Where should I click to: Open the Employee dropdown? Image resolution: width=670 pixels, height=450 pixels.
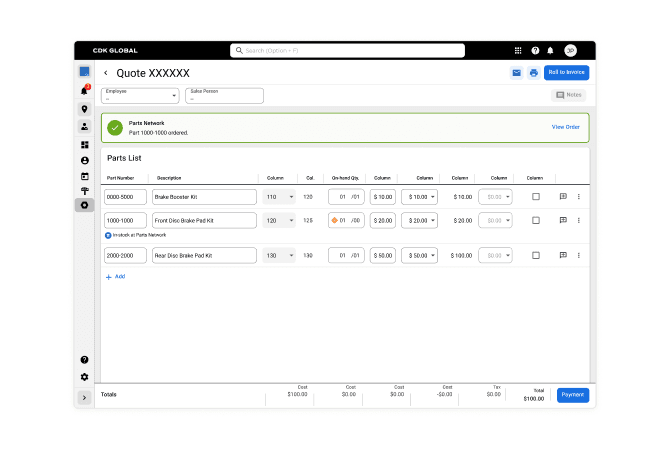[140, 95]
